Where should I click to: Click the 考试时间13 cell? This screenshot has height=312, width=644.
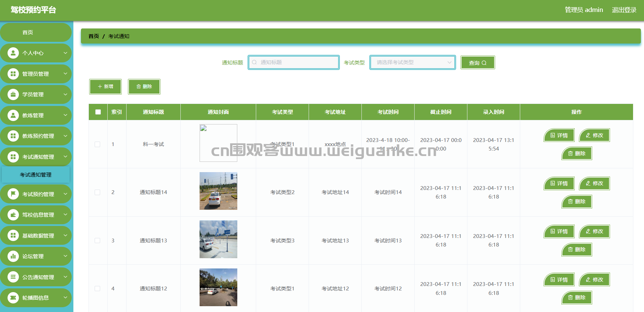[388, 241]
